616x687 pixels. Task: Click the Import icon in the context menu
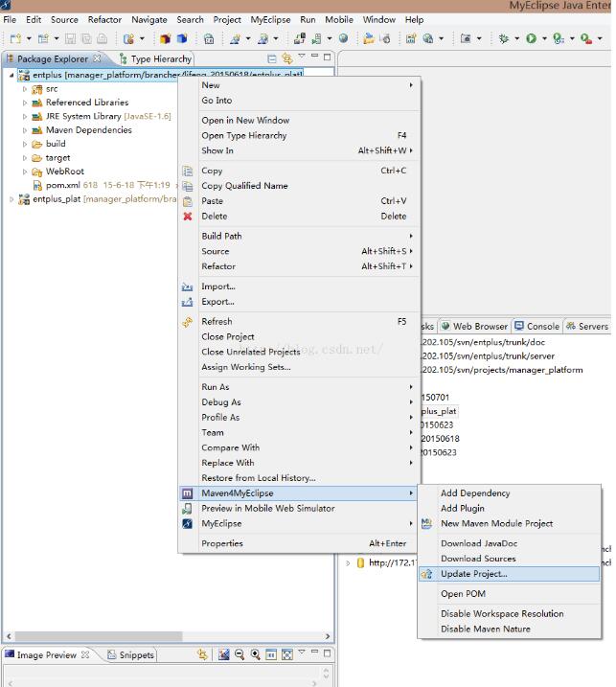coord(188,286)
